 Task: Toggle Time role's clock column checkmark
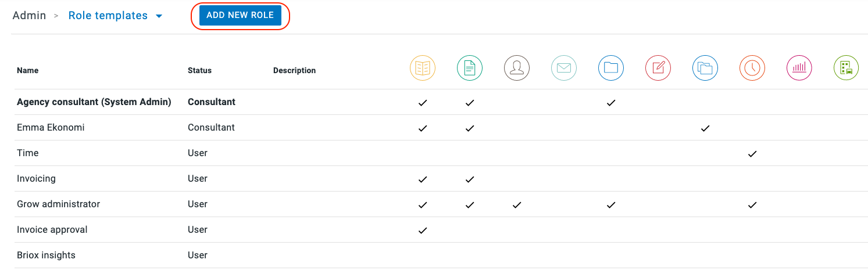pos(752,154)
